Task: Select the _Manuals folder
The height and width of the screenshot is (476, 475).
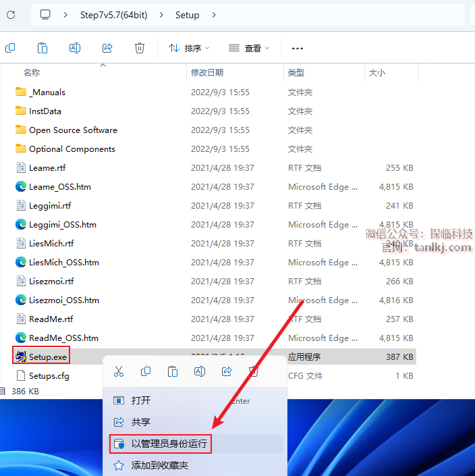Action: (40, 92)
